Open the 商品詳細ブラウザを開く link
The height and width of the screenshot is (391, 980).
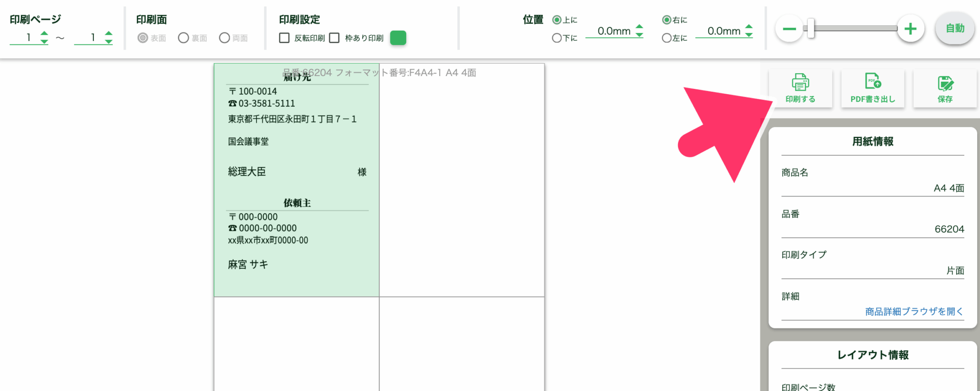pyautogui.click(x=914, y=312)
